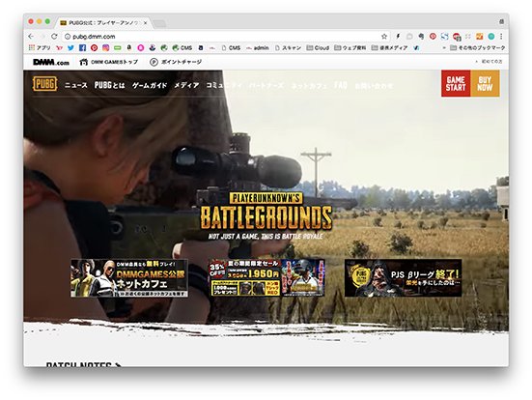Open the CMS bookmark with page icon
532x400 pixels.
231,48
